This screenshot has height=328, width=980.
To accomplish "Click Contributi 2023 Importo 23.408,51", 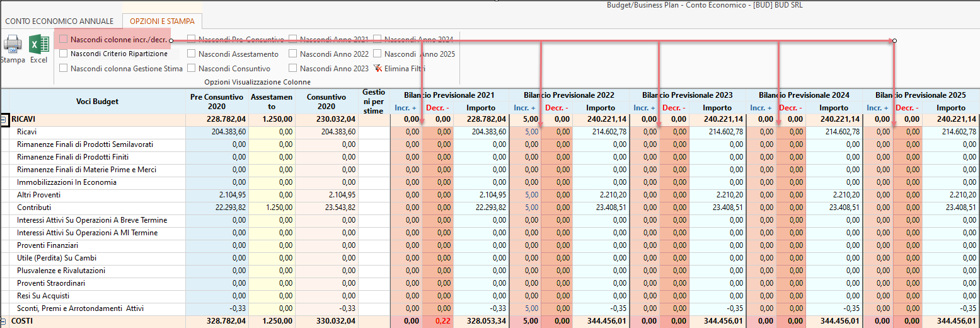I will point(718,208).
